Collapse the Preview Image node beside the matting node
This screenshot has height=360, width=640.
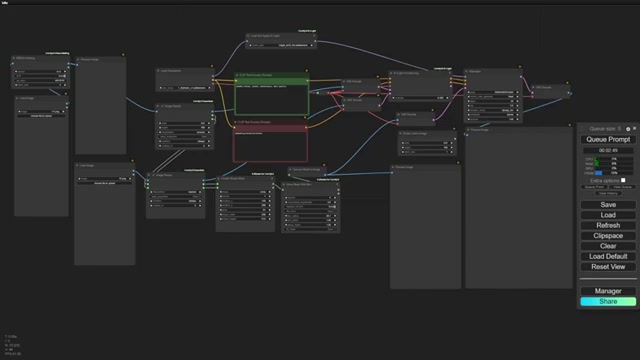78,60
